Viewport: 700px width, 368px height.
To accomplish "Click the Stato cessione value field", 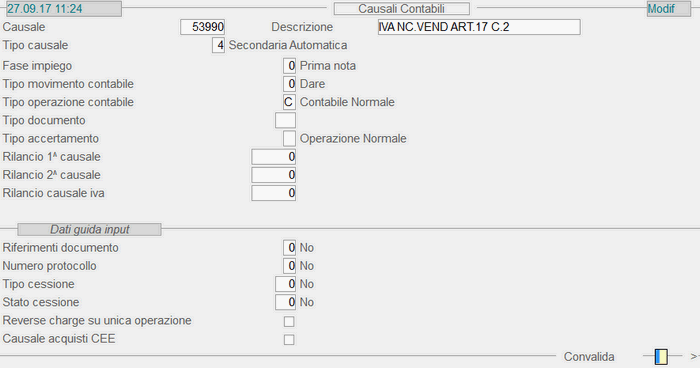I will pyautogui.click(x=285, y=302).
